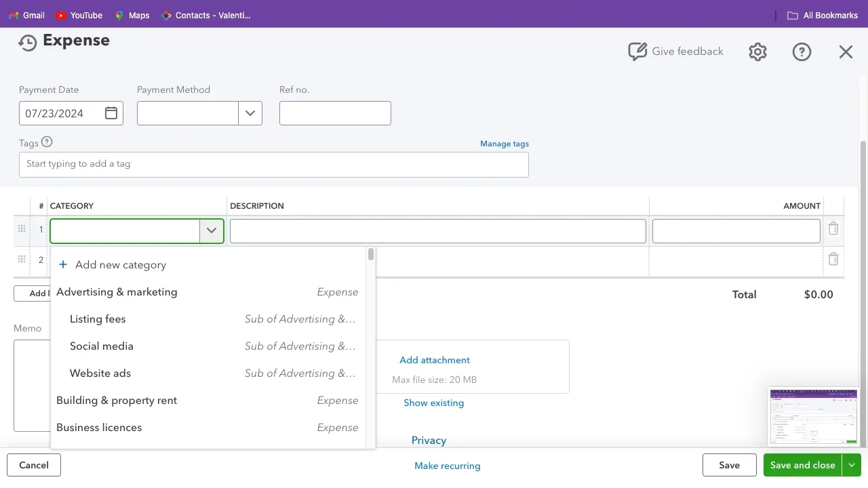Collapse the Category dropdown arrow
Screen dimensions: 868x488
212,230
